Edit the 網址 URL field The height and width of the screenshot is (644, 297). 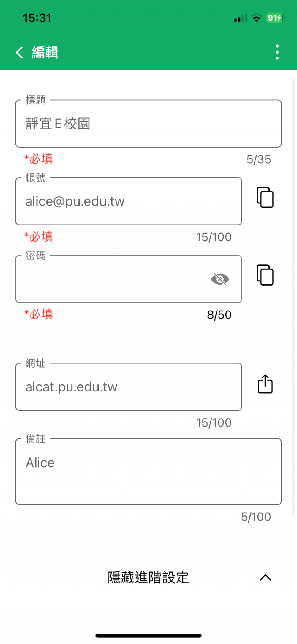[128, 387]
